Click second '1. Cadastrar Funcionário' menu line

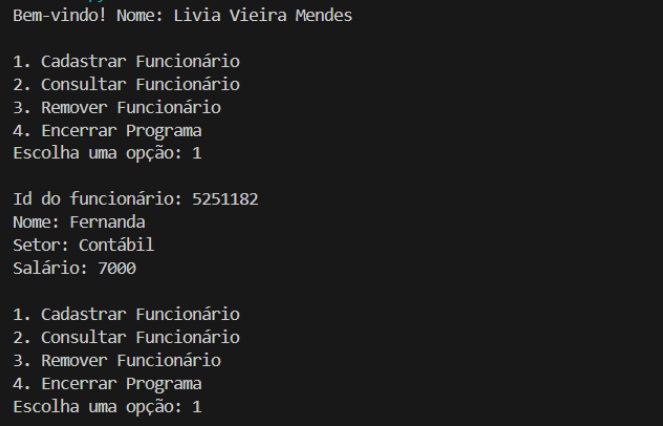(126, 314)
